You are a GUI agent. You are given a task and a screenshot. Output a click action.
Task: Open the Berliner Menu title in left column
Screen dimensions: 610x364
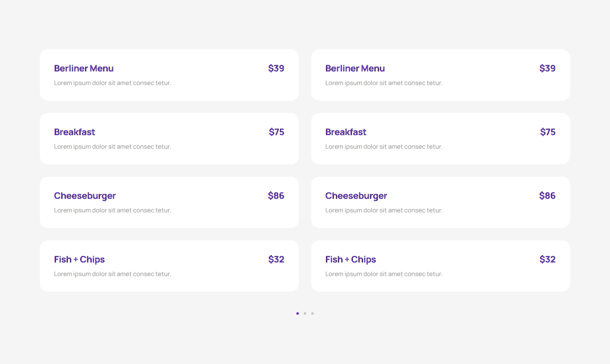coord(84,69)
